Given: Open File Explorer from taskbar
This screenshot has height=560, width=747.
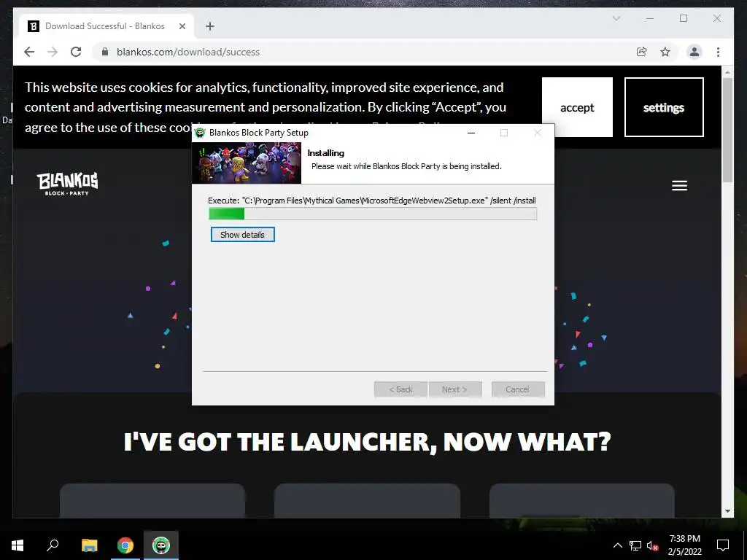Looking at the screenshot, I should click(89, 545).
